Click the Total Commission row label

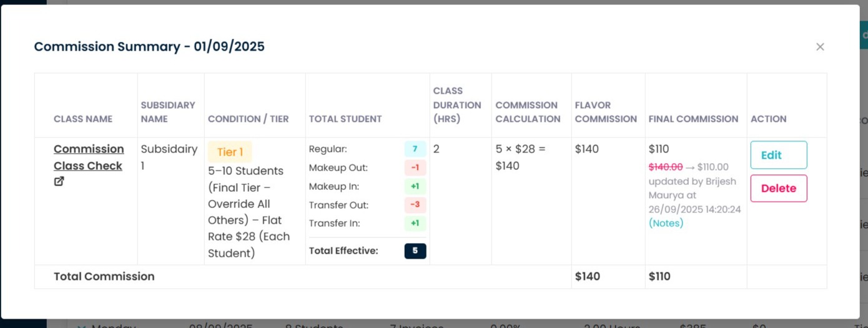click(x=104, y=276)
